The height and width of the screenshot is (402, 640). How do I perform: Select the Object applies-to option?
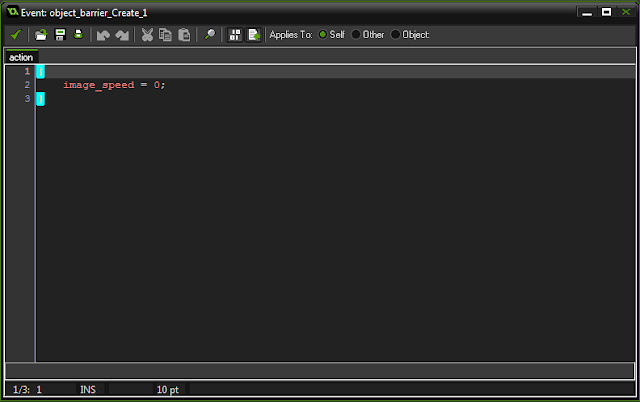click(410, 35)
